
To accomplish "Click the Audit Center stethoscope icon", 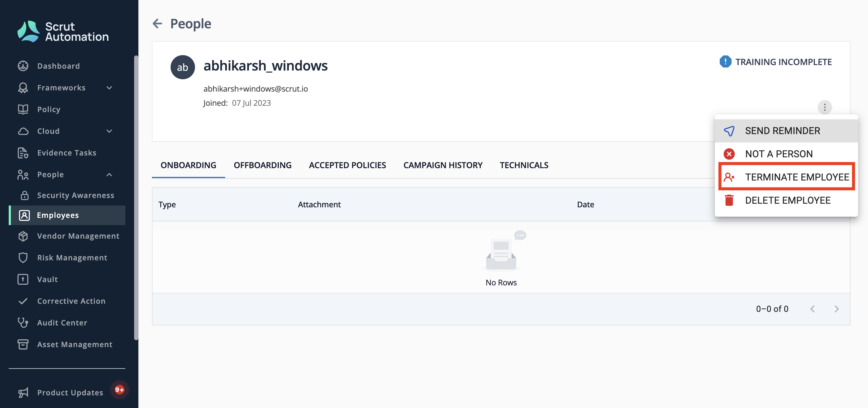I will pyautogui.click(x=23, y=323).
